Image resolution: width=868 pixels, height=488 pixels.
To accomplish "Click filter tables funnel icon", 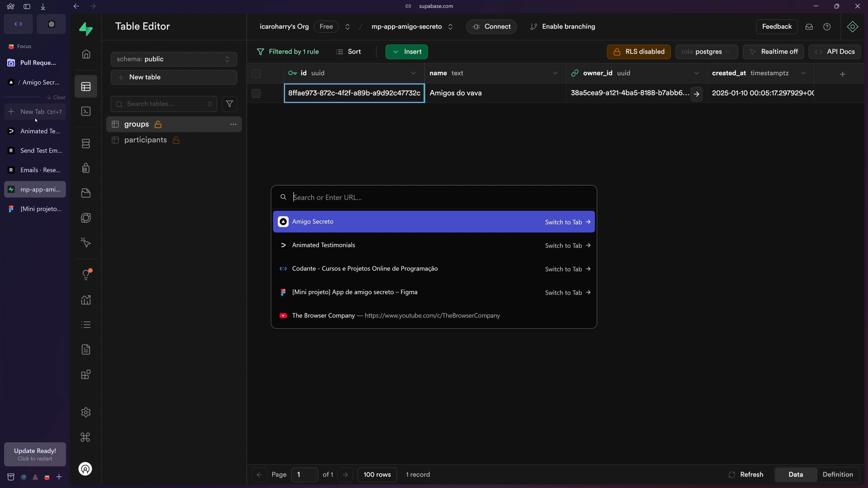I will pos(230,104).
